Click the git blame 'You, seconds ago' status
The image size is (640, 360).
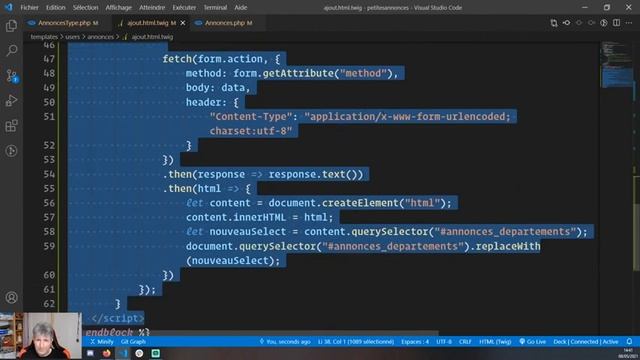[x=284, y=342]
